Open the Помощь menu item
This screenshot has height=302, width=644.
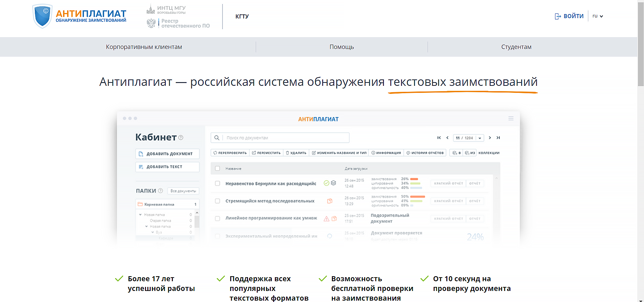point(342,47)
